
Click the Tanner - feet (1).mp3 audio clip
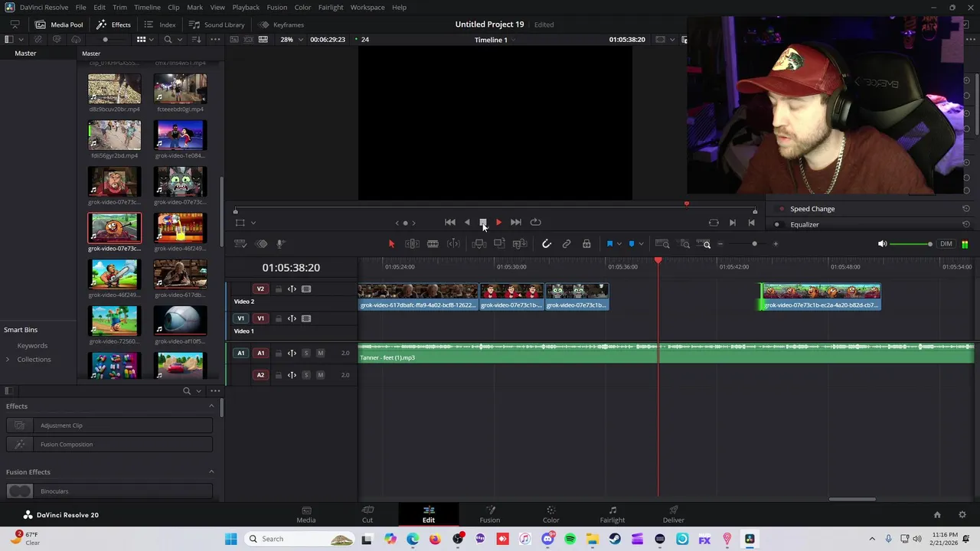pos(666,354)
